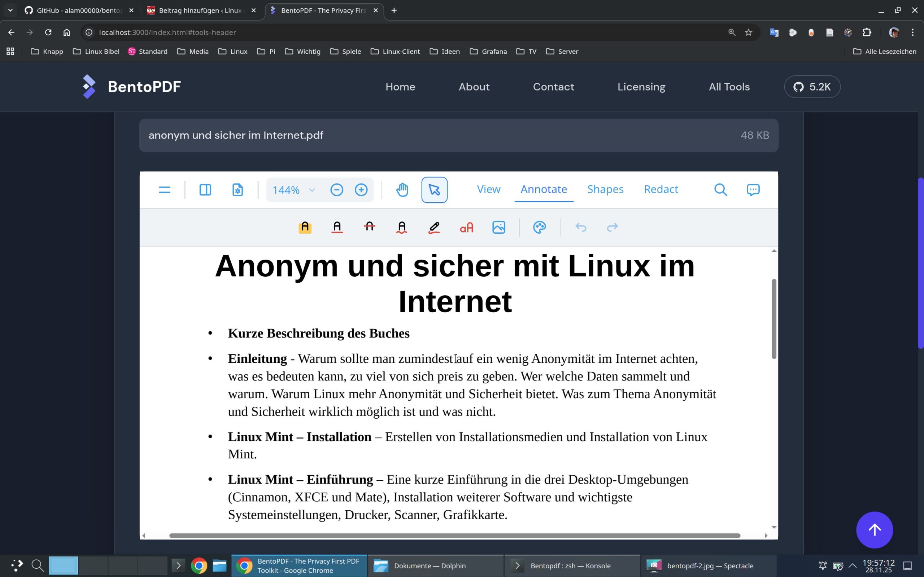Activate the freehand ink pen tool

click(x=434, y=228)
